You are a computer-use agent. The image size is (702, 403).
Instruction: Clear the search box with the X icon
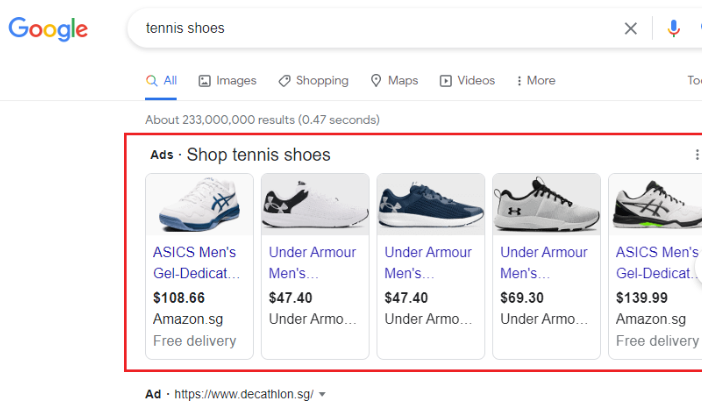630,29
